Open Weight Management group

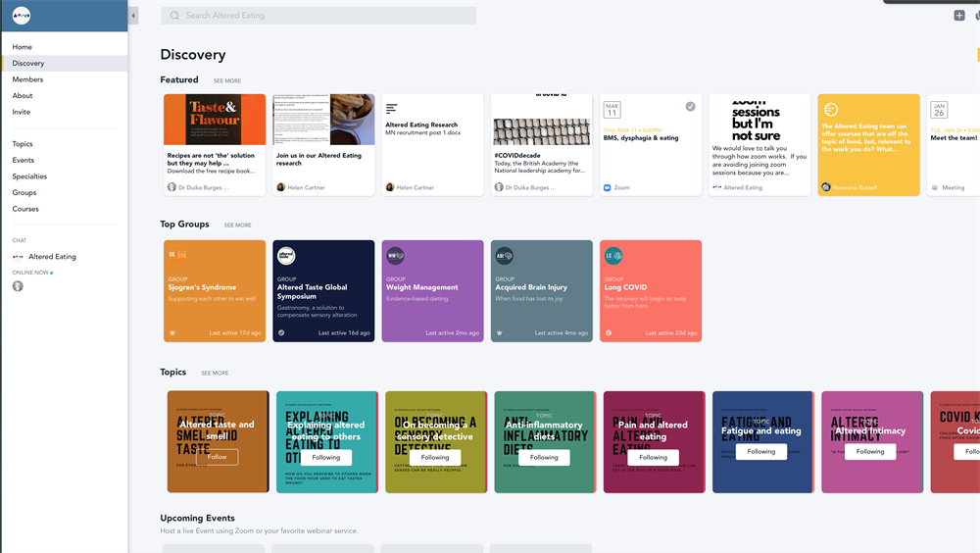432,291
